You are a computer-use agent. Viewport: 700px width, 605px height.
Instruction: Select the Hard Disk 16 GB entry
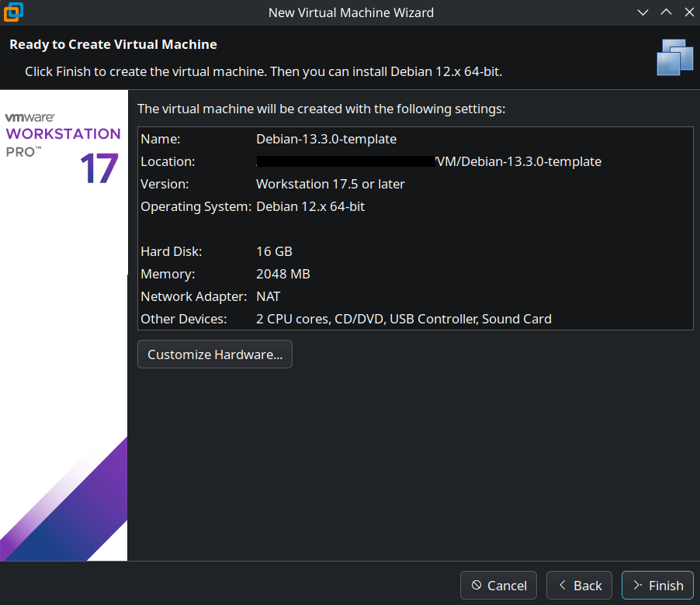(274, 252)
